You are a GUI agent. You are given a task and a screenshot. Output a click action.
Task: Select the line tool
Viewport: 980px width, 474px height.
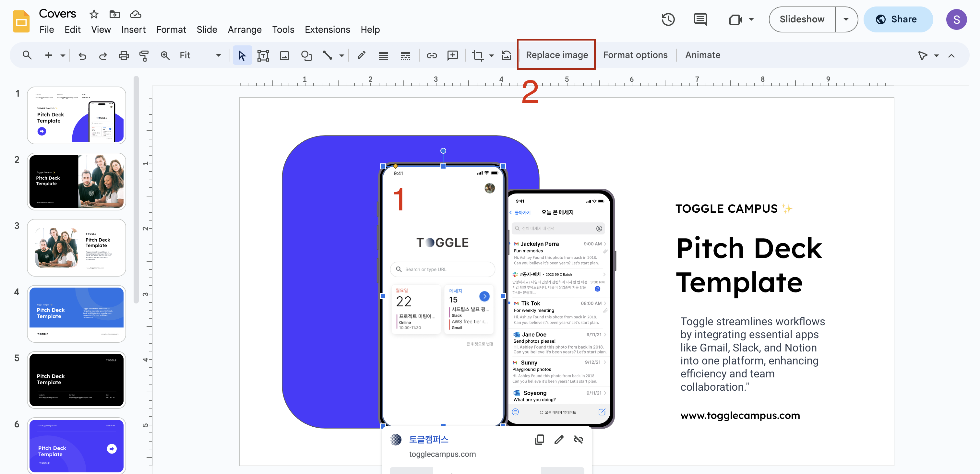327,55
